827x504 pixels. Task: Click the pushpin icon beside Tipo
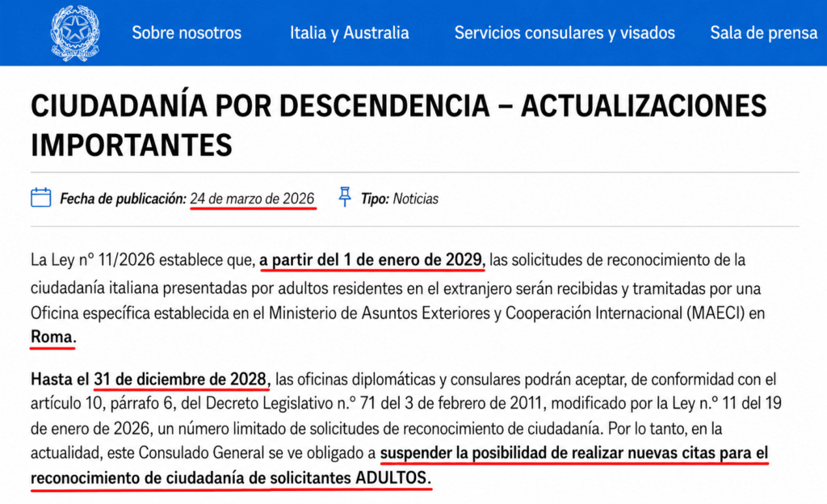click(x=344, y=196)
